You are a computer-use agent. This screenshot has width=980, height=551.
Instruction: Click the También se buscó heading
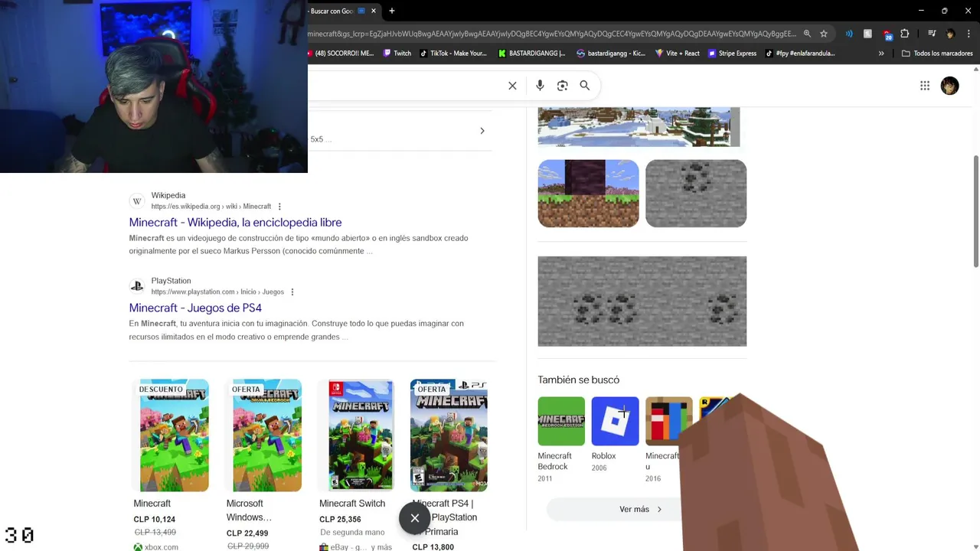point(579,380)
